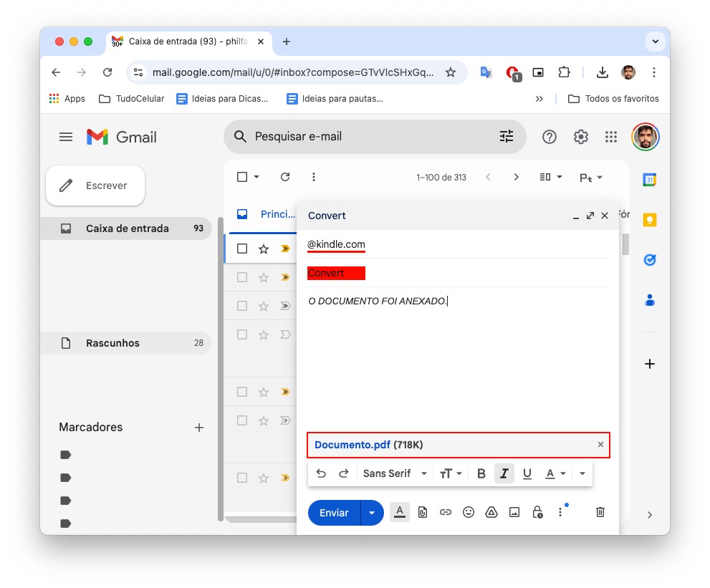Click the Caixa de entrada browser tab
Screen dimensions: 710x588
pyautogui.click(x=188, y=42)
